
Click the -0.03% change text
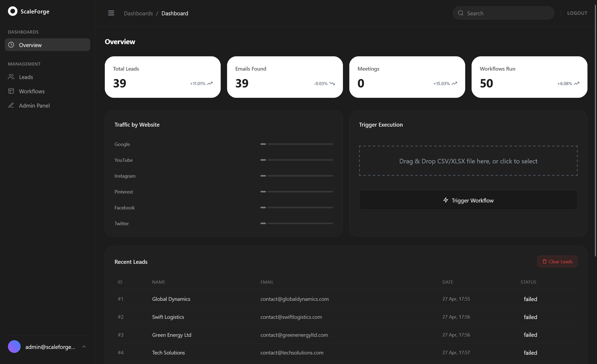(321, 84)
